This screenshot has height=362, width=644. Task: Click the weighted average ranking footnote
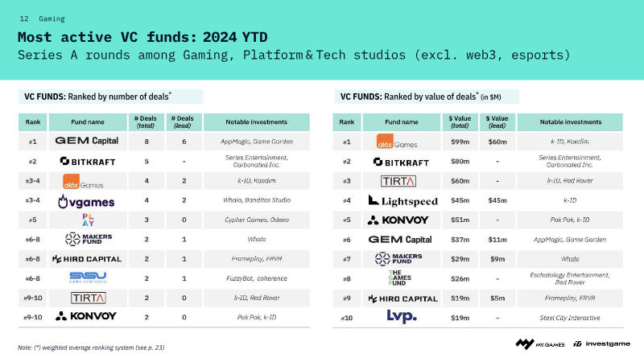(x=91, y=348)
